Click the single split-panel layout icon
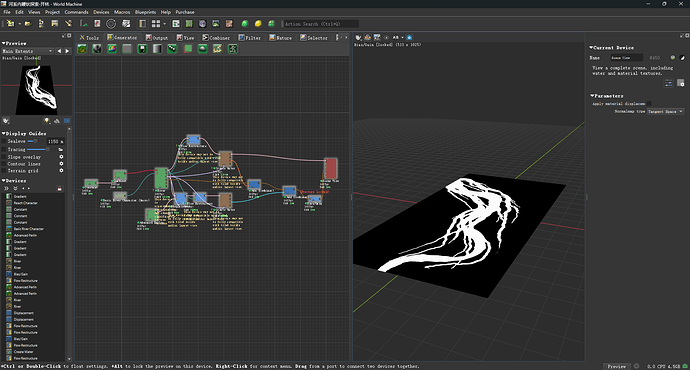690x370 pixels. [143, 24]
